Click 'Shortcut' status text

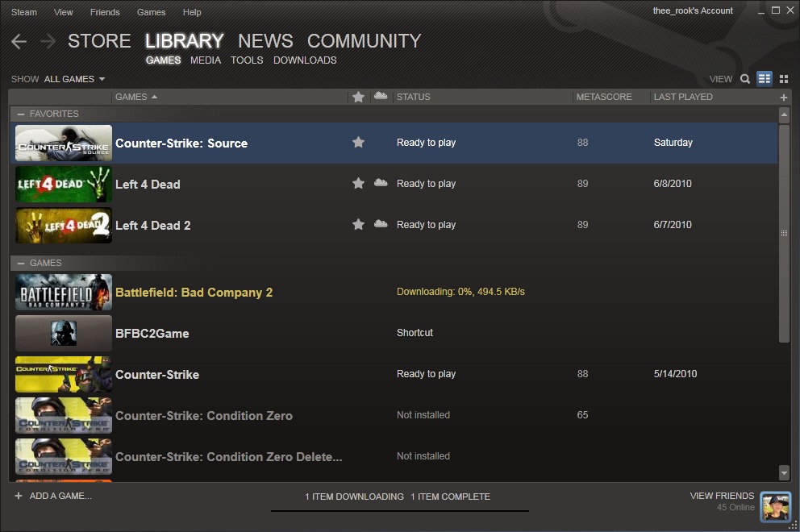pos(415,333)
